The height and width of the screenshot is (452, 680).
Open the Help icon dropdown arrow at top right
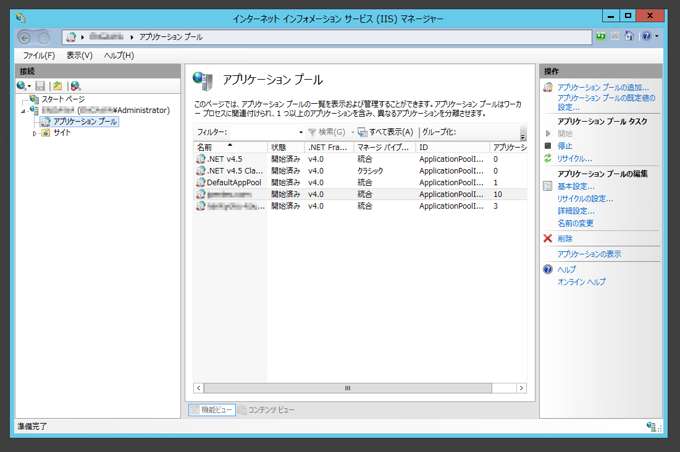tap(657, 36)
